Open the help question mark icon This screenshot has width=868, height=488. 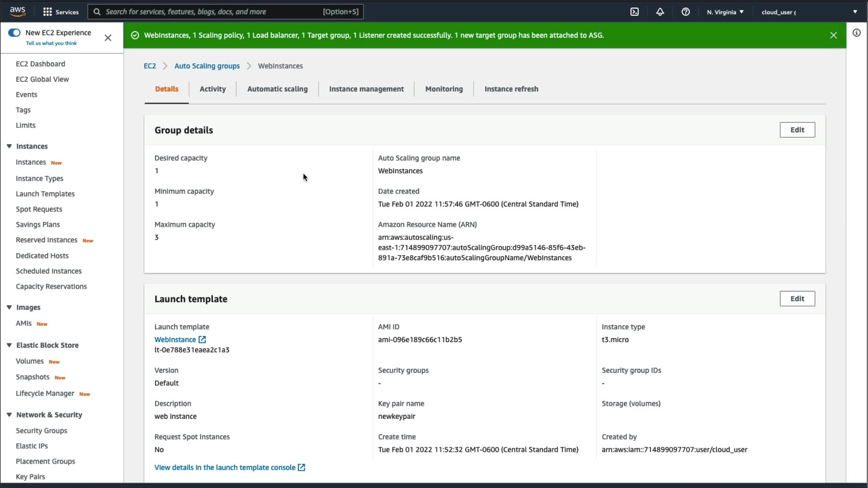pos(685,12)
